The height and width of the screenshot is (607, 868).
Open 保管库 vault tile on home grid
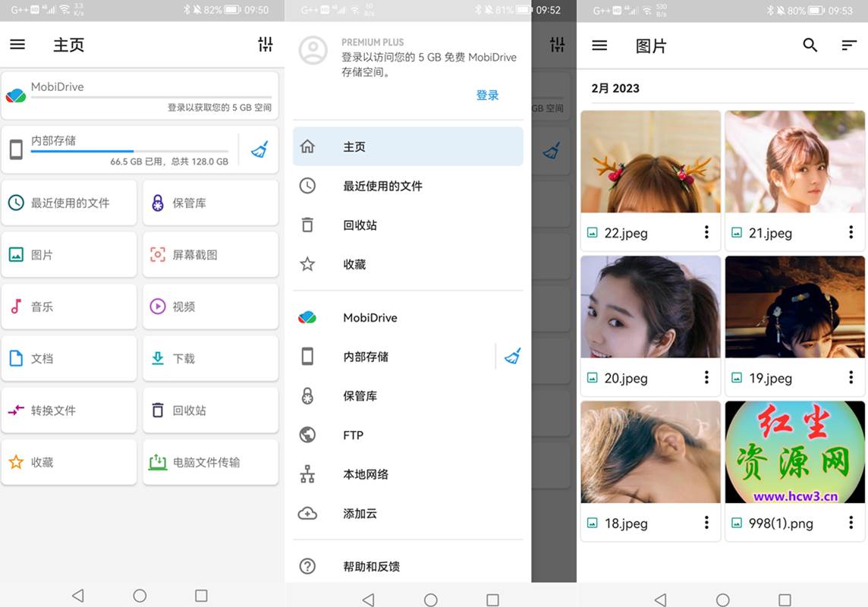point(210,203)
